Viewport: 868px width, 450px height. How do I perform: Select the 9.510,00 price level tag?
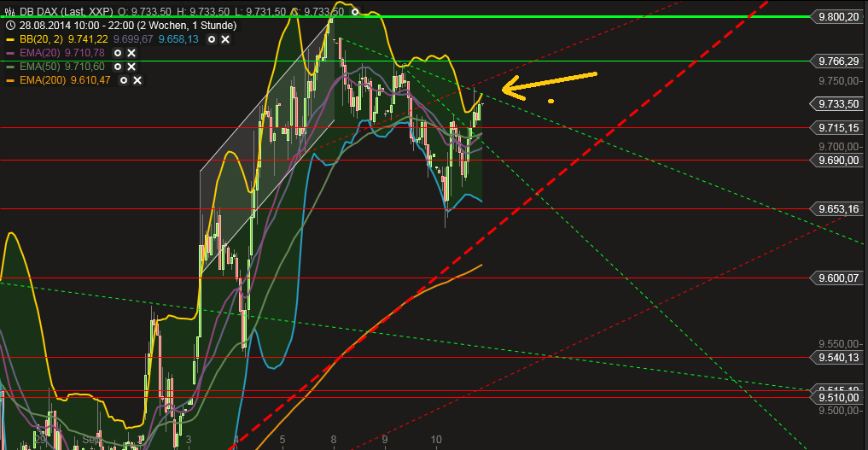(x=838, y=398)
